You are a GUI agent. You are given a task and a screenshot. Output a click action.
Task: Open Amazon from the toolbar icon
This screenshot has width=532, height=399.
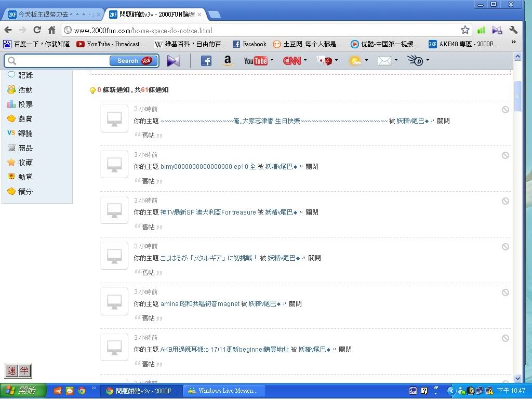(x=228, y=61)
